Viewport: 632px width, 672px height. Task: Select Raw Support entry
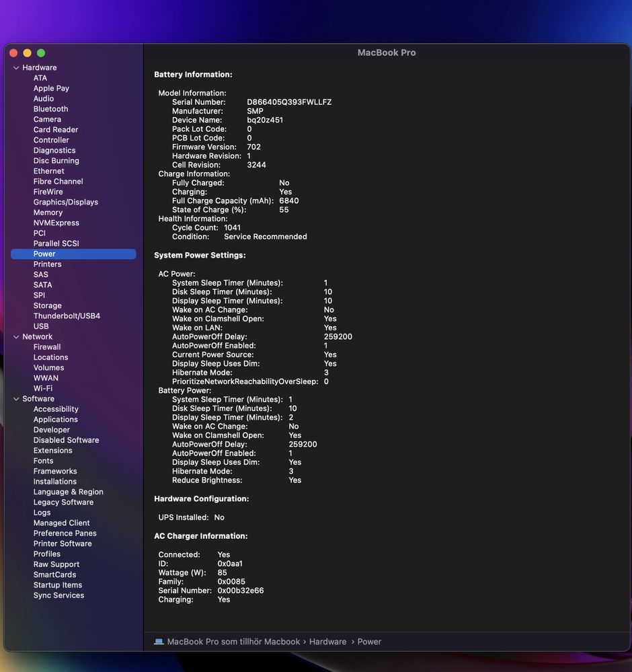[x=56, y=564]
